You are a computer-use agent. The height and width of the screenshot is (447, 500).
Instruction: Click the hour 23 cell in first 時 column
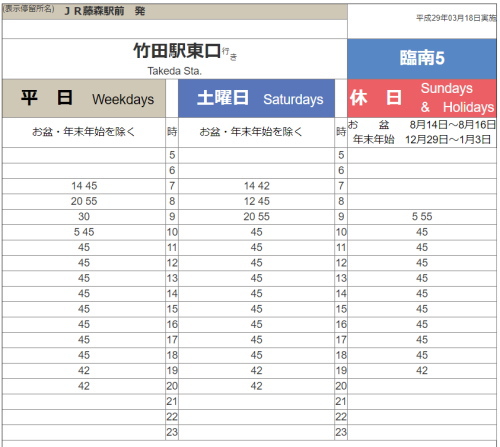tap(172, 432)
